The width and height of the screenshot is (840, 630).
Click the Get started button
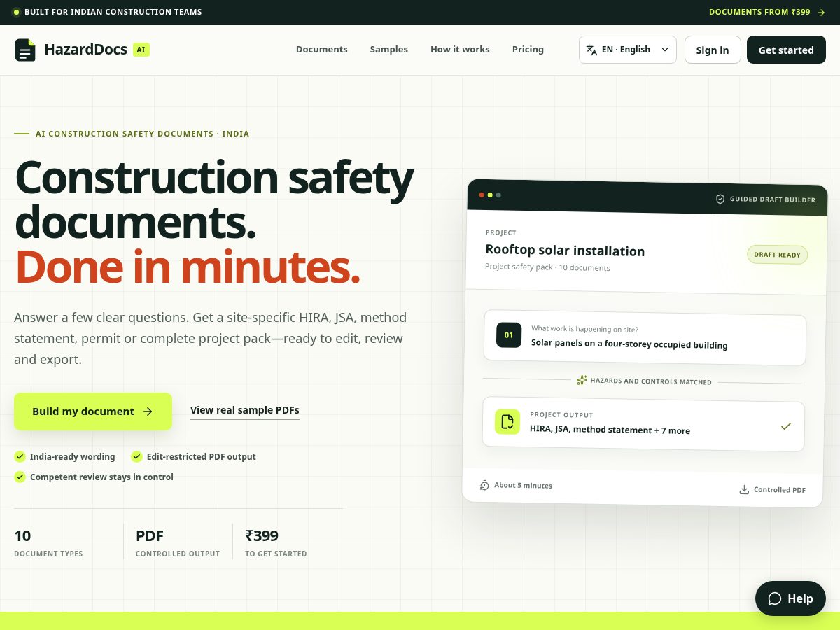[786, 50]
